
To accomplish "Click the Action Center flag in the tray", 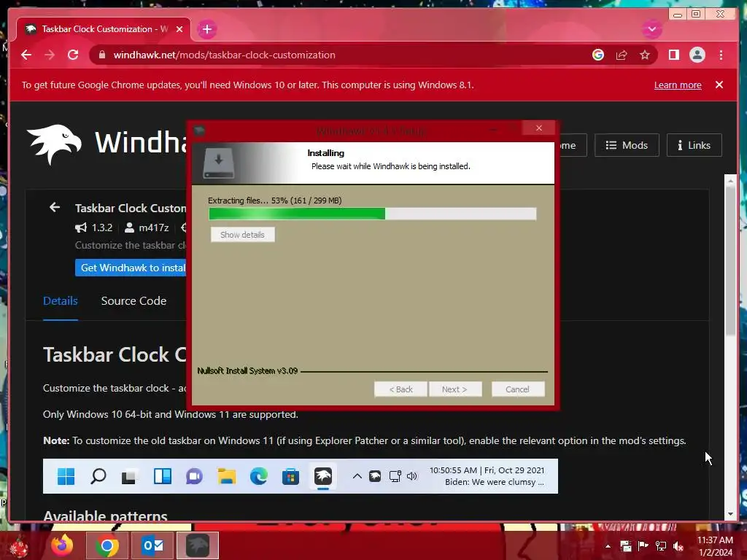I will 643,546.
